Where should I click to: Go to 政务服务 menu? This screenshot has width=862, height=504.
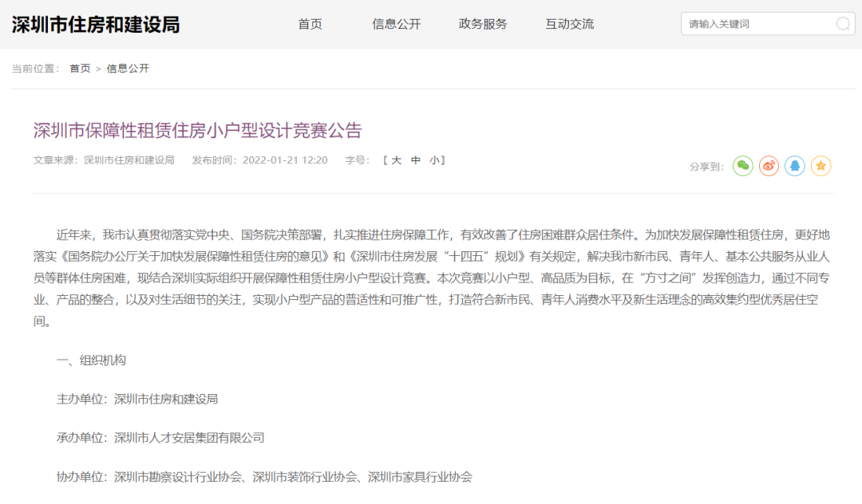click(483, 24)
